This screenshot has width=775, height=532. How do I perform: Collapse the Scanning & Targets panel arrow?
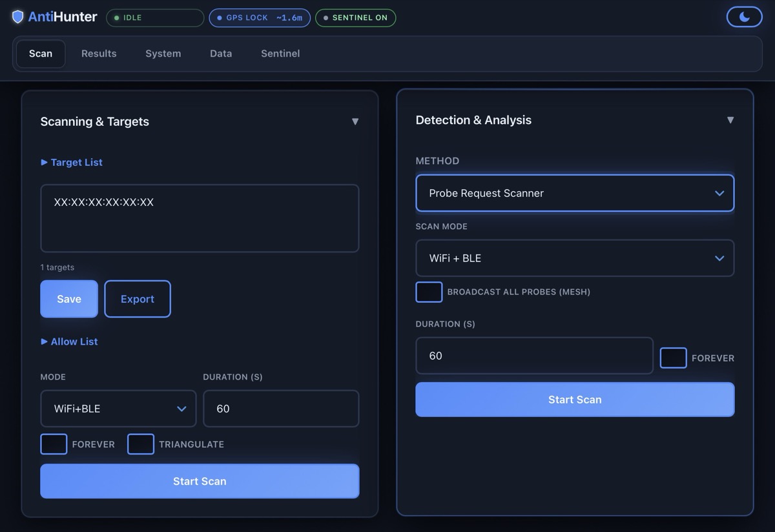click(355, 121)
